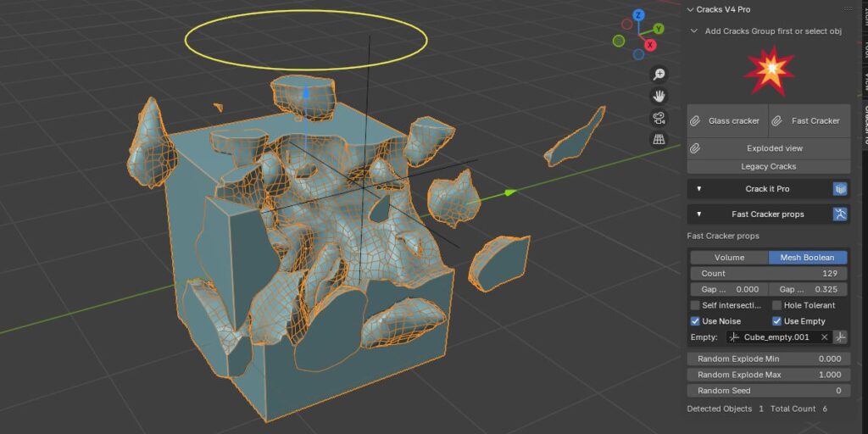Click the blue icon beside Fast Cracker props

[x=840, y=214]
